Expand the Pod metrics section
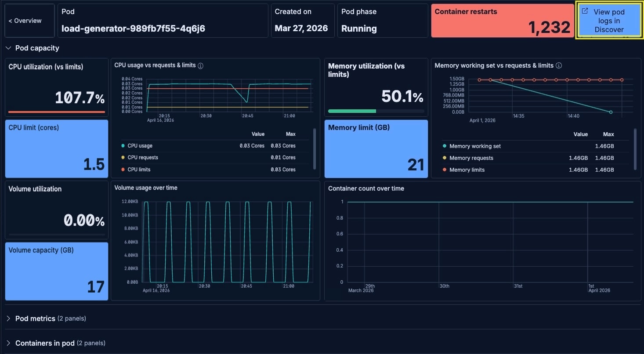This screenshot has width=644, height=354. click(x=35, y=318)
